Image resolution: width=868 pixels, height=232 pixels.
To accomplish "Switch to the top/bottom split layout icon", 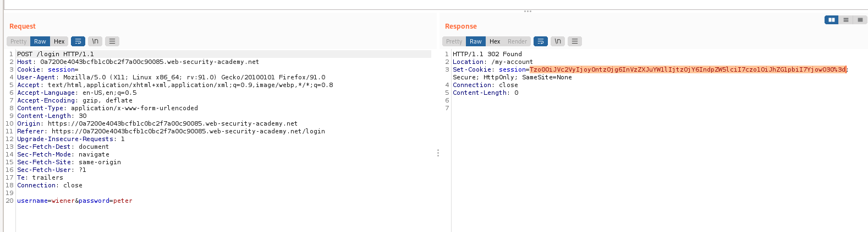I will coord(846,20).
